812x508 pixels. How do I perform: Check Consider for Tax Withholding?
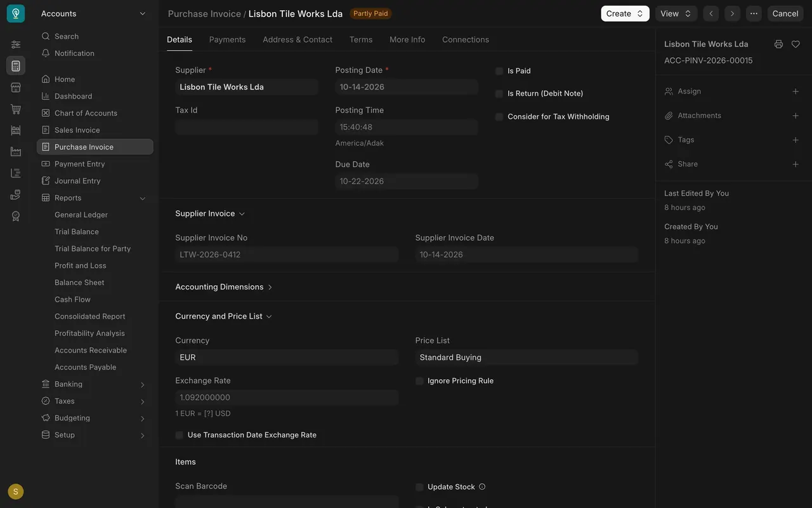[x=499, y=117]
